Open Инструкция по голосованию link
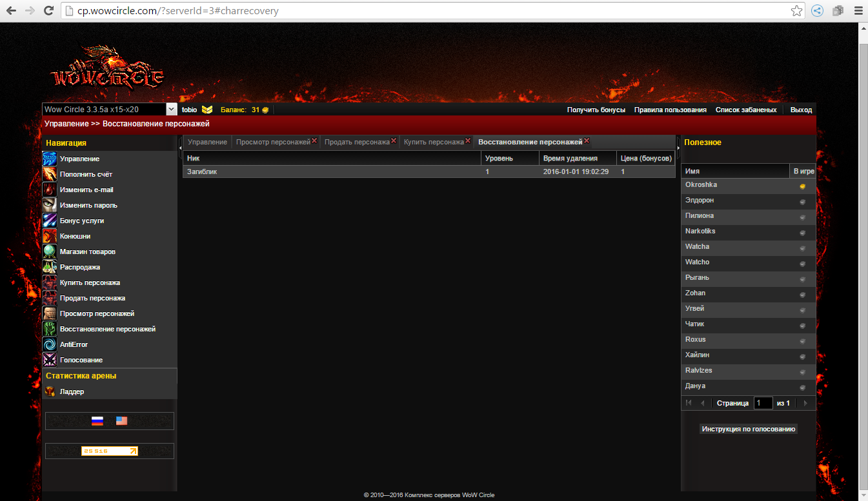868x501 pixels. [748, 429]
